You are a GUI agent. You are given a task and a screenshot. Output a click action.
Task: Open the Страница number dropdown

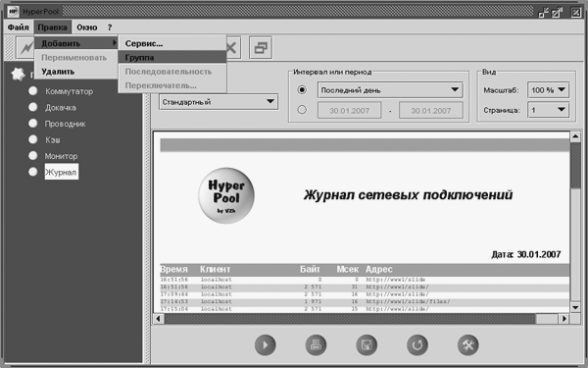pyautogui.click(x=548, y=110)
